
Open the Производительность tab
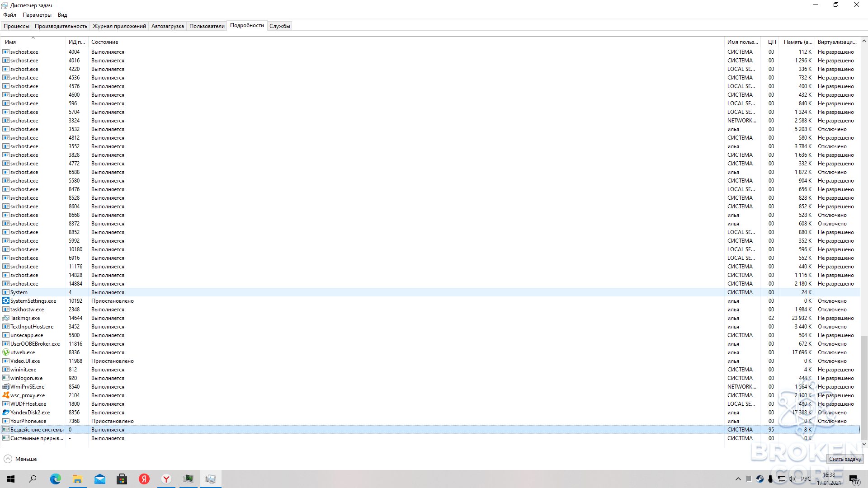pos(61,26)
